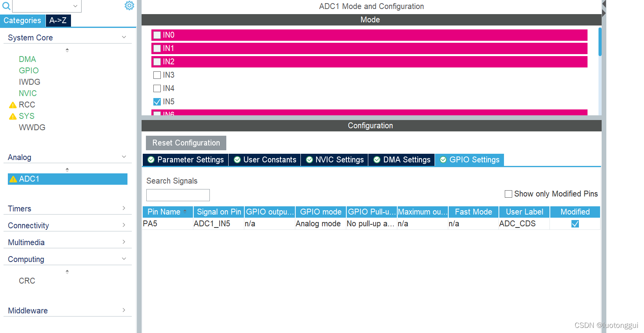Select DMA in System Core

point(27,59)
